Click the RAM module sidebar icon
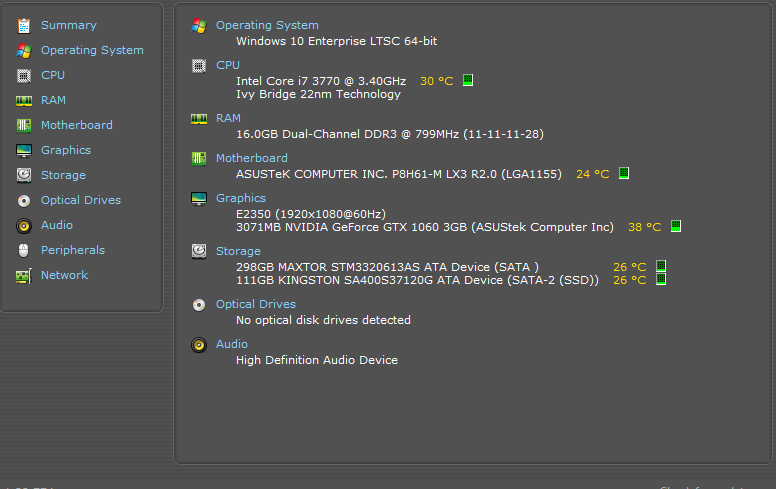This screenshot has width=776, height=489. [x=23, y=100]
